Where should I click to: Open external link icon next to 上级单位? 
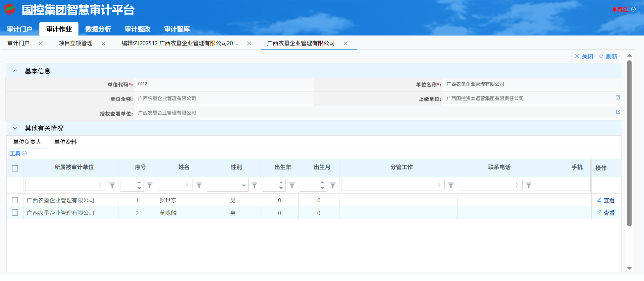pyautogui.click(x=618, y=97)
